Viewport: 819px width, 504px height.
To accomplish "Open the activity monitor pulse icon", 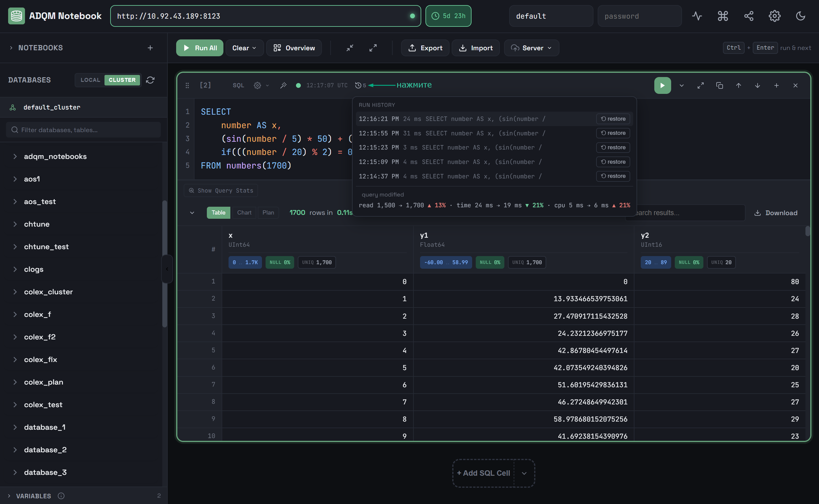I will [x=697, y=16].
